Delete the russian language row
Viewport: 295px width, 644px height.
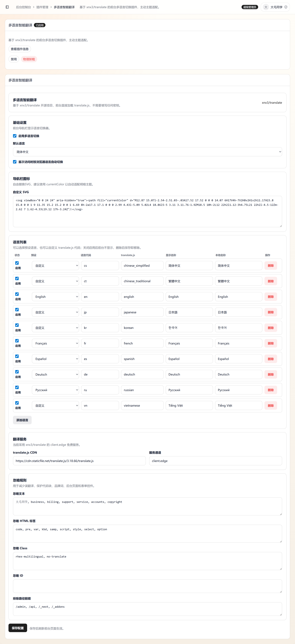click(271, 390)
